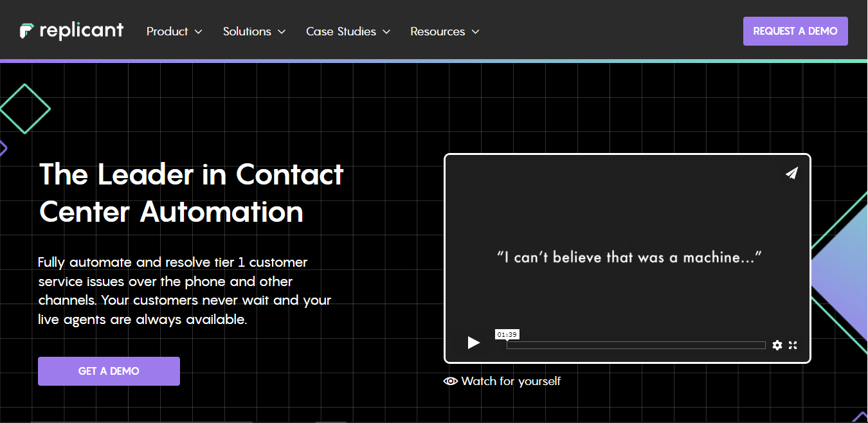Image resolution: width=868 pixels, height=423 pixels.
Task: Open video settings gear
Action: [x=777, y=345]
